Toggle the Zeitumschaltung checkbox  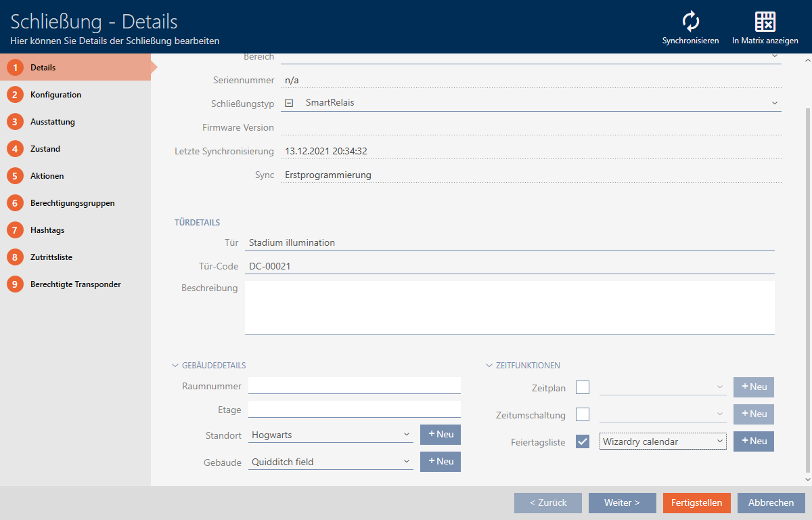pos(583,414)
